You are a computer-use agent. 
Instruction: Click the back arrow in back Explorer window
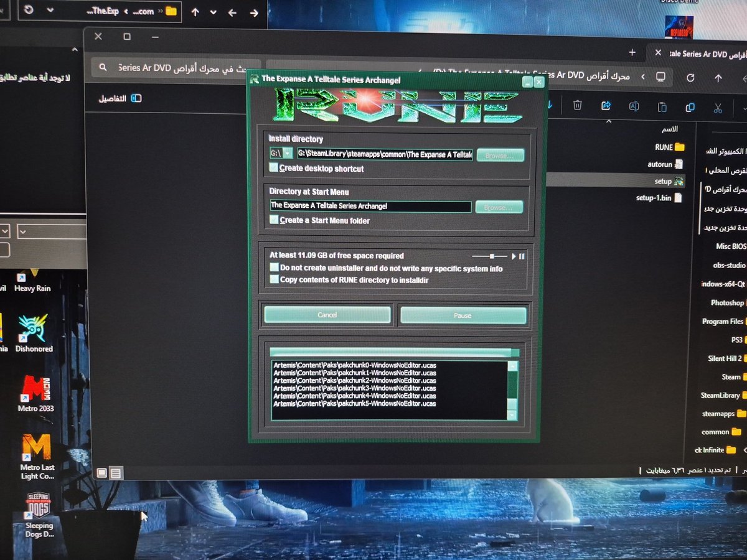tap(232, 12)
